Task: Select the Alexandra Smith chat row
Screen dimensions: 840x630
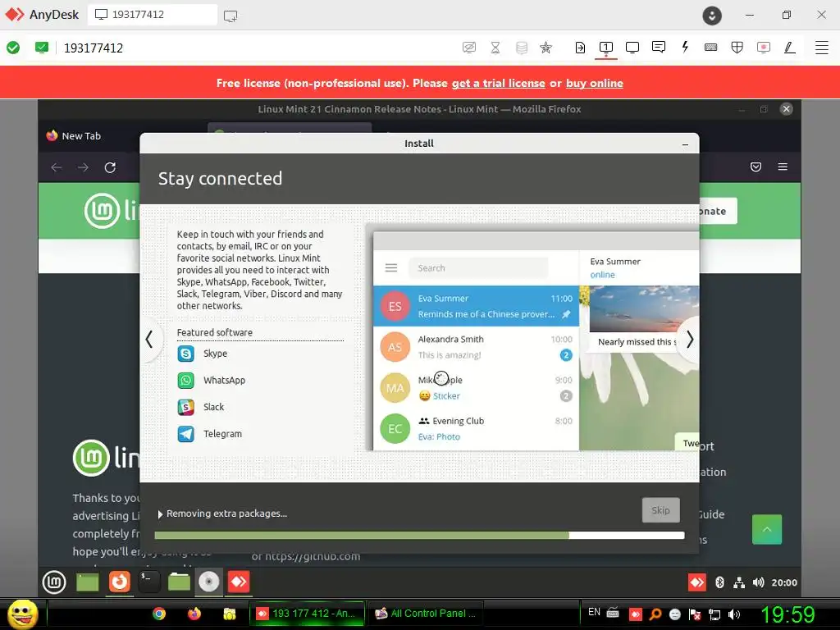Action: (x=477, y=347)
